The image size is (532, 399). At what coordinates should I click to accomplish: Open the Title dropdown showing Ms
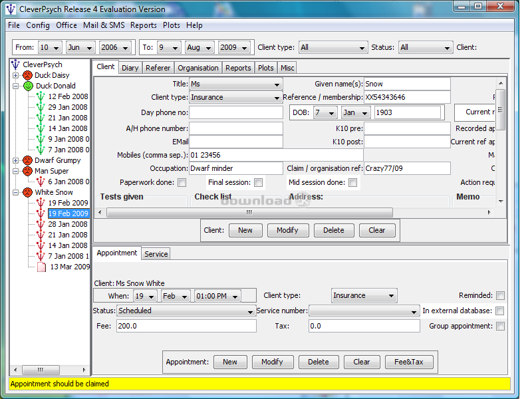coord(236,84)
